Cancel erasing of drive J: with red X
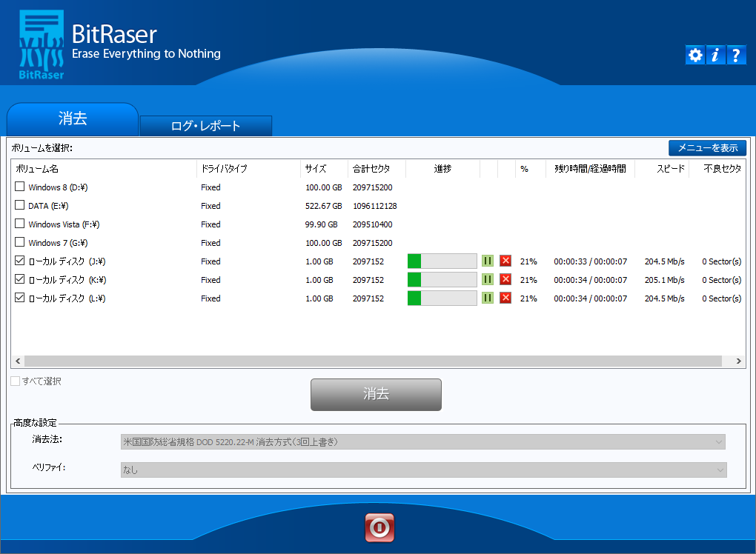The width and height of the screenshot is (756, 554). tap(505, 261)
